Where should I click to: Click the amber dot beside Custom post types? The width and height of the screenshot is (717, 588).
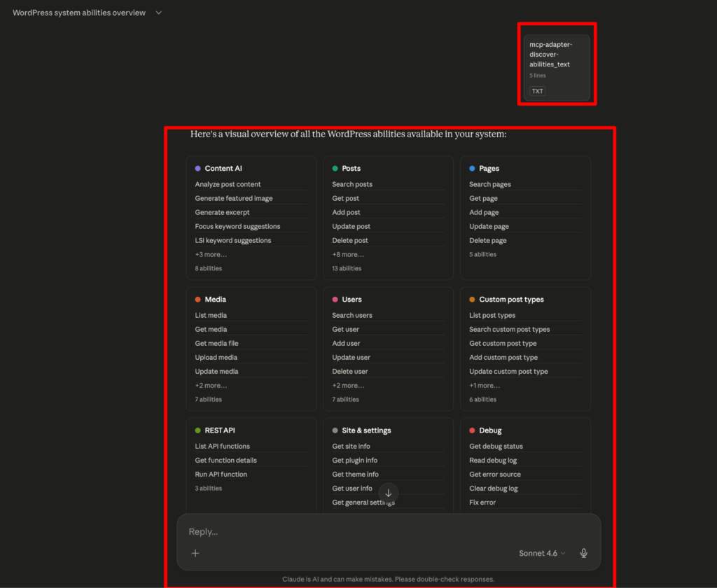click(473, 300)
